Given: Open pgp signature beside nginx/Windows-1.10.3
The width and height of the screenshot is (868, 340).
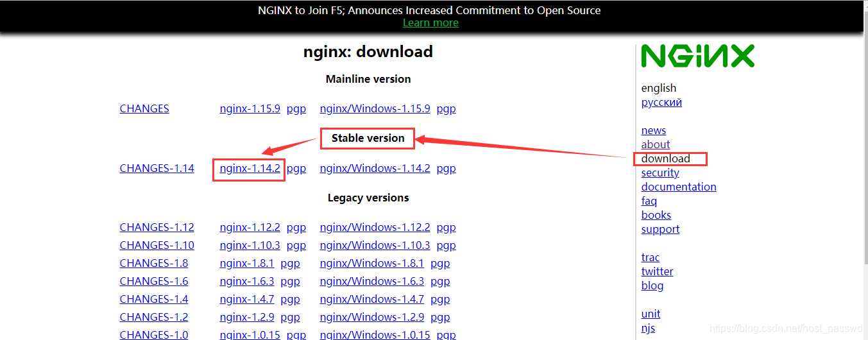Looking at the screenshot, I should point(447,246).
